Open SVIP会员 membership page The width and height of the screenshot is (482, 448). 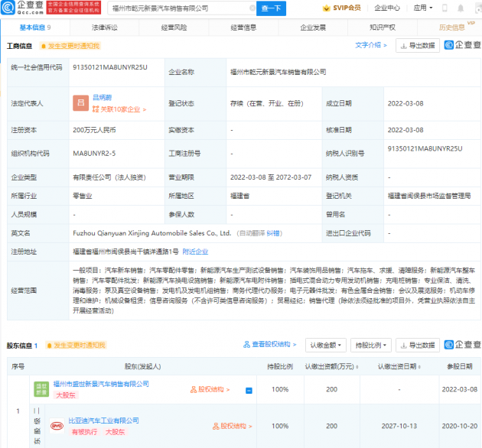[342, 8]
